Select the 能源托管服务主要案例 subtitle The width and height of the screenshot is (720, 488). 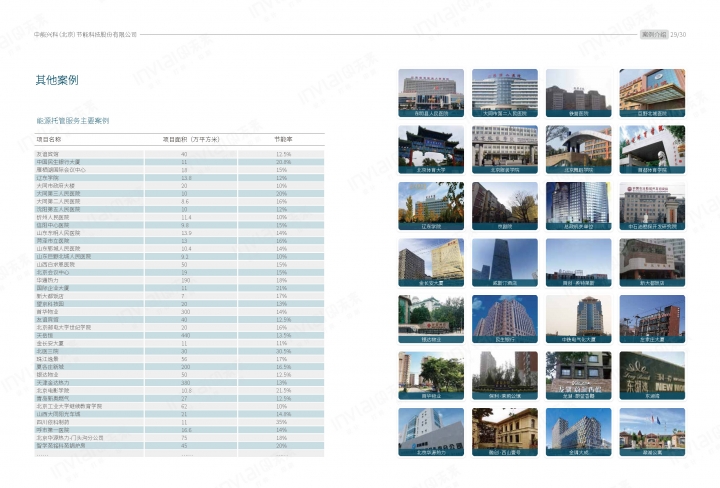72,120
